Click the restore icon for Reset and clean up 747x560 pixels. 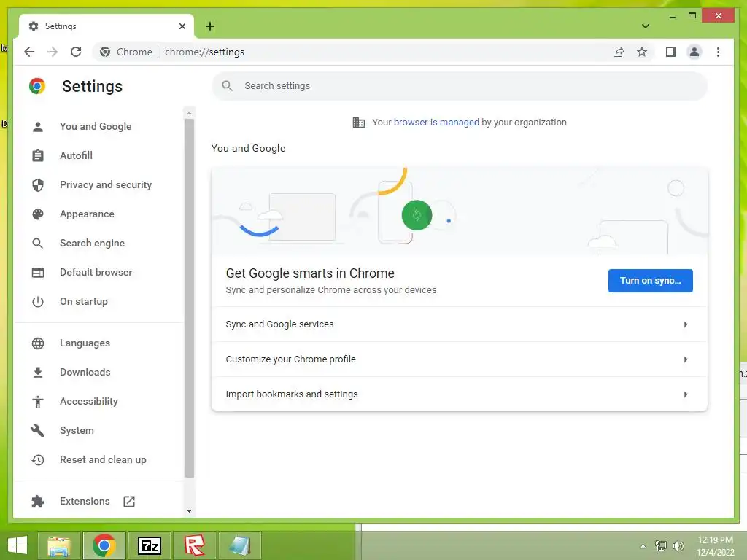[38, 460]
